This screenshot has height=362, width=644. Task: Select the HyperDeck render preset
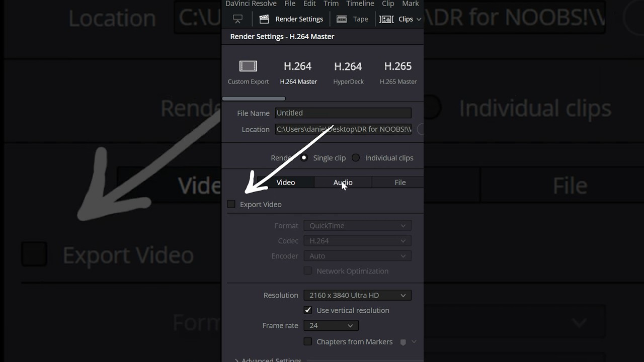point(348,72)
